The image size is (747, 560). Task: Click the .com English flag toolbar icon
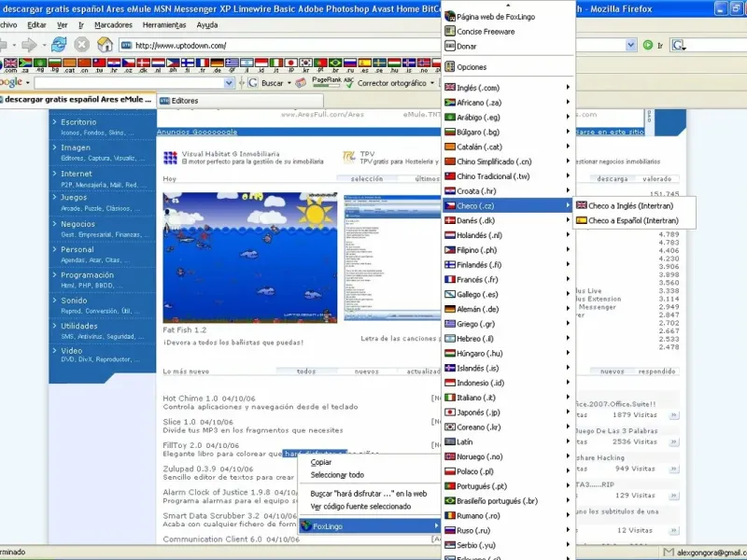pos(10,63)
